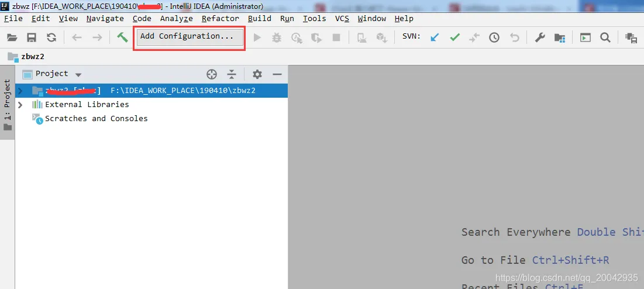
Task: Open Project panel gear options
Action: [x=257, y=74]
